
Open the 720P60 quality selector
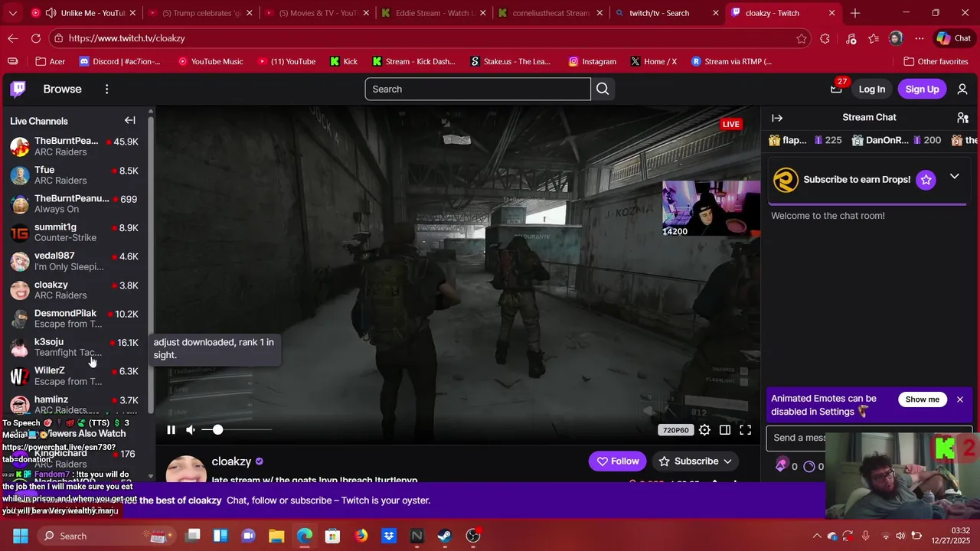pos(675,430)
